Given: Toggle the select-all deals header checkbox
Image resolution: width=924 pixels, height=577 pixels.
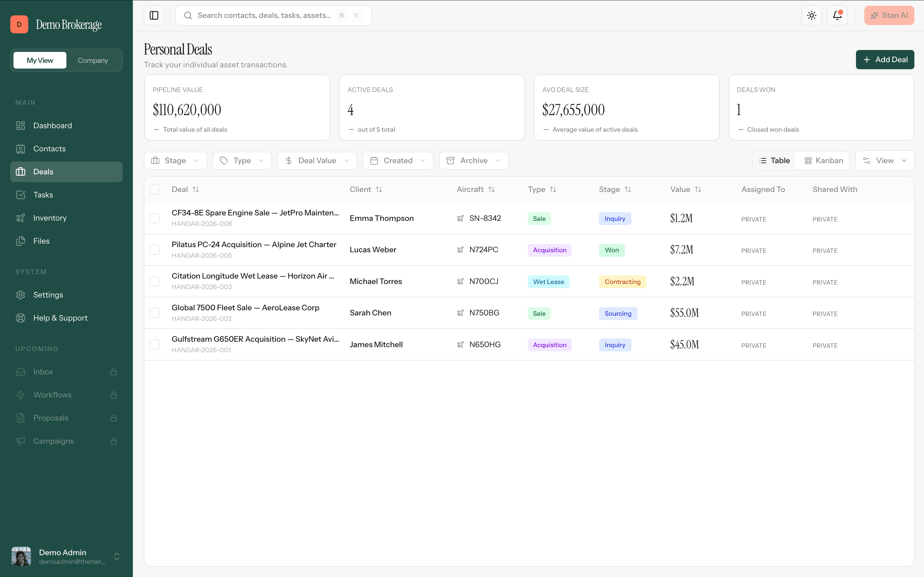Looking at the screenshot, I should [155, 189].
